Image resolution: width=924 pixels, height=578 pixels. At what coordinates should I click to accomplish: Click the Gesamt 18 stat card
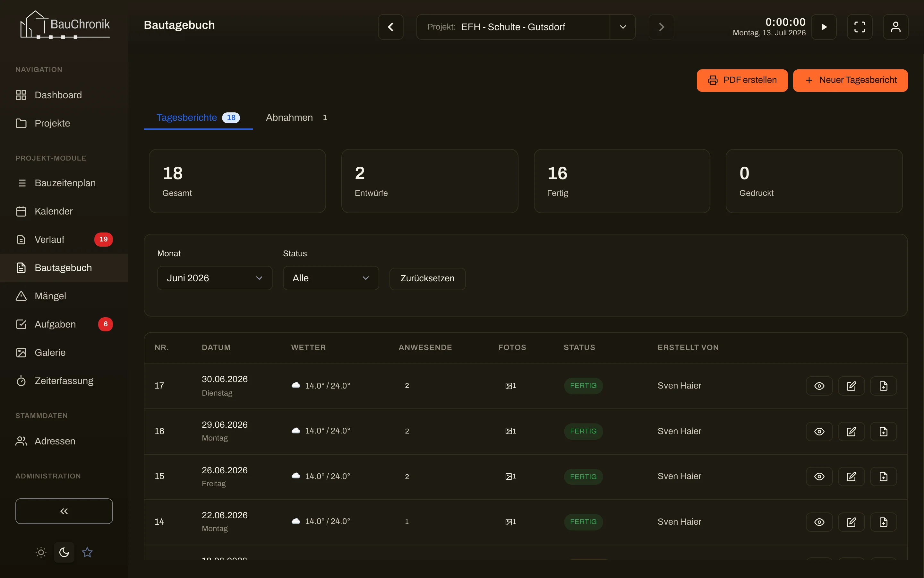coord(237,181)
